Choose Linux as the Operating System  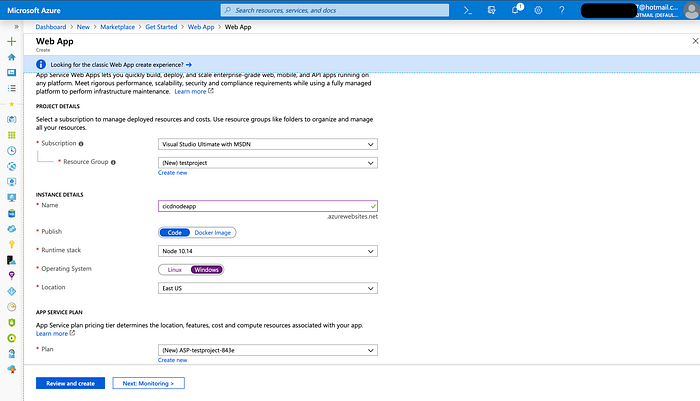point(175,270)
